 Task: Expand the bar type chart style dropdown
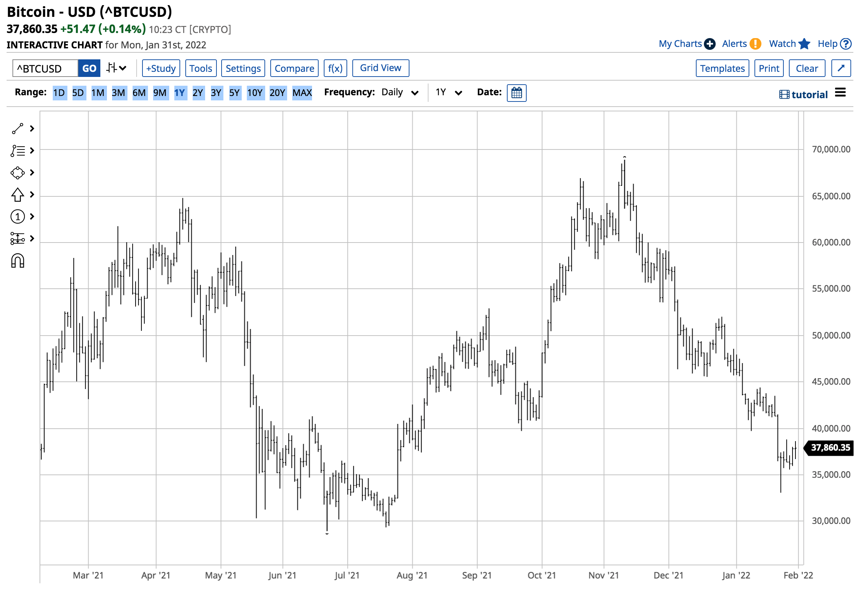point(116,69)
